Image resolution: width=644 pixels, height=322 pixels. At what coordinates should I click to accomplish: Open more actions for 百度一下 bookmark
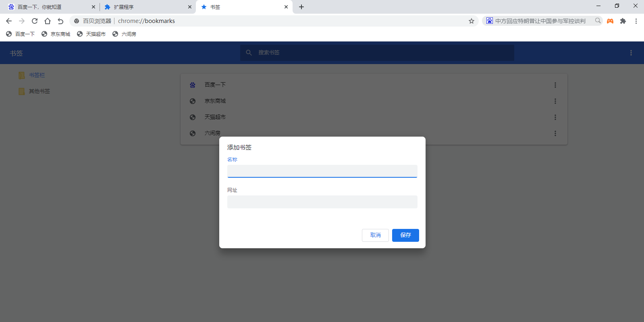click(x=555, y=85)
